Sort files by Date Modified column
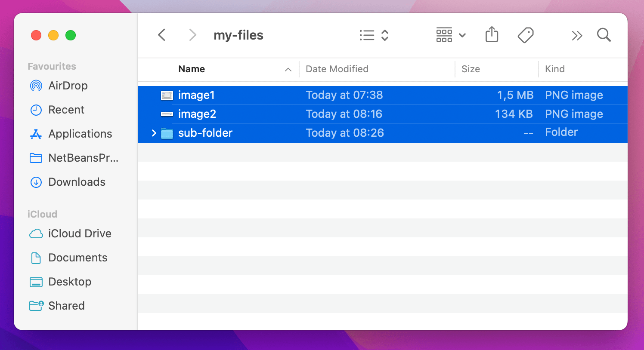 [337, 69]
